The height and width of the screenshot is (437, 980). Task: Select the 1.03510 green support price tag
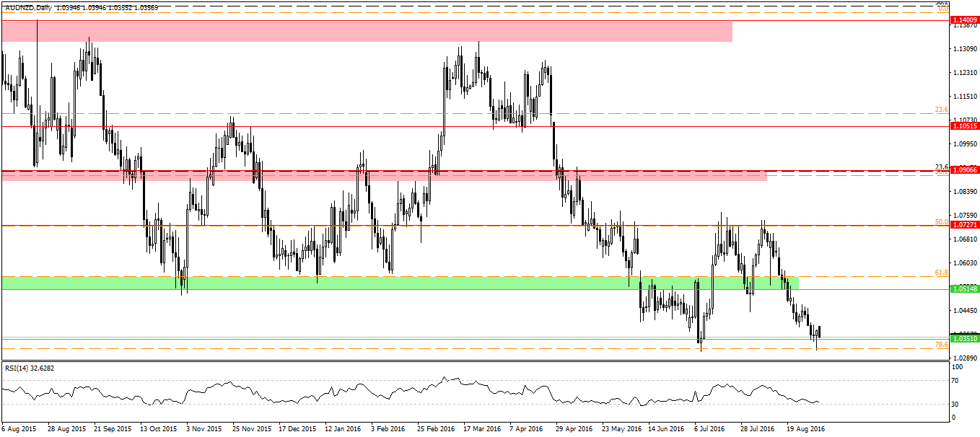tap(964, 338)
